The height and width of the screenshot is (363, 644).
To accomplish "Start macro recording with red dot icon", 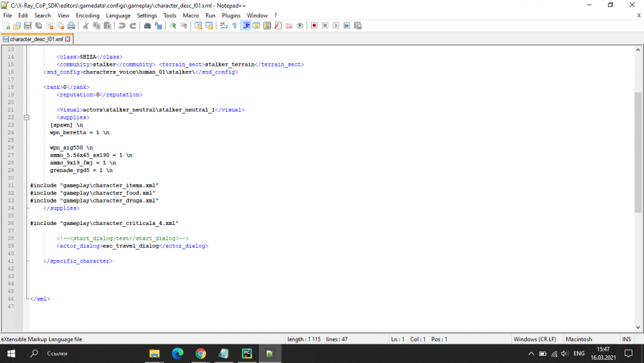I will click(314, 26).
